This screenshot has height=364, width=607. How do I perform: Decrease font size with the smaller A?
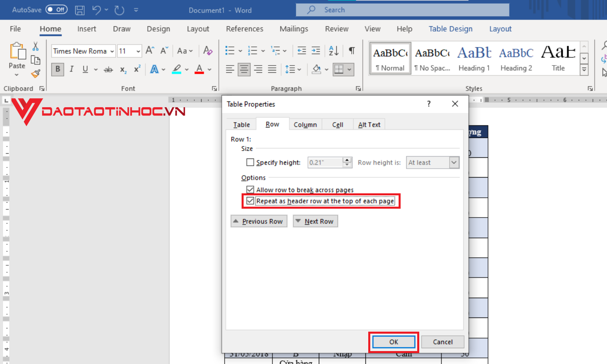tap(164, 51)
